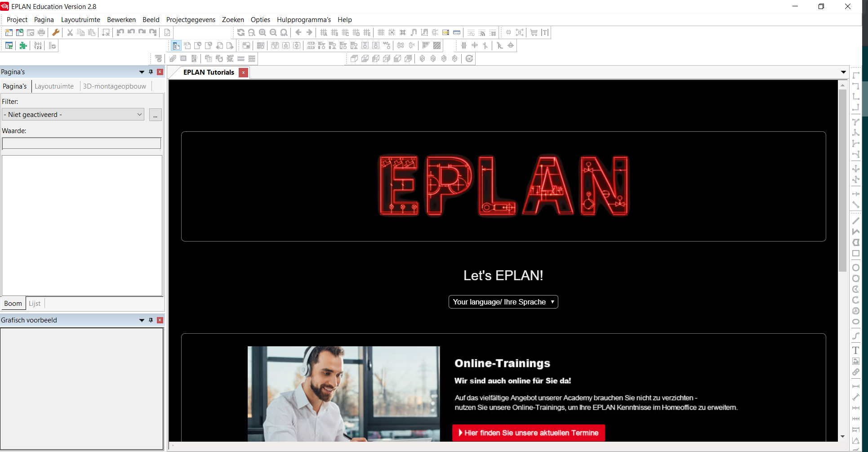Select the insert image tool

856,361
